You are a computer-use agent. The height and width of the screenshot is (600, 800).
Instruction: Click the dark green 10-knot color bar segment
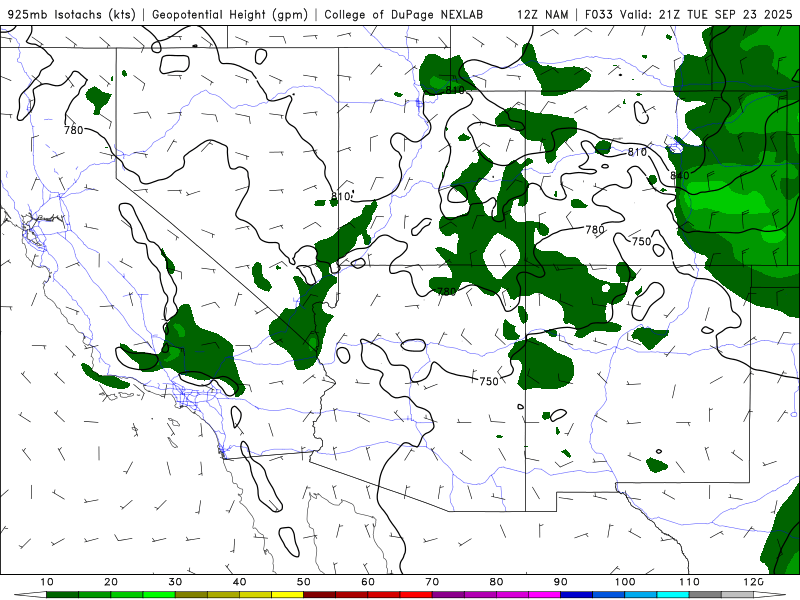(62, 595)
